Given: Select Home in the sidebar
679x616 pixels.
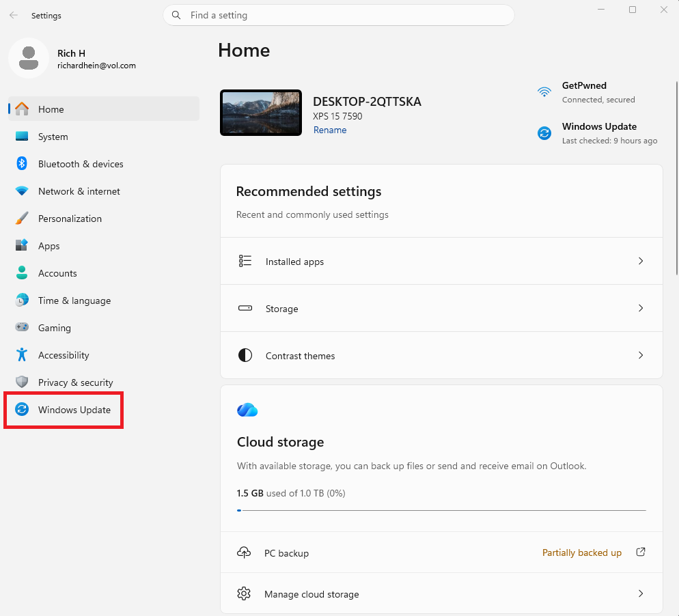Looking at the screenshot, I should [x=104, y=109].
